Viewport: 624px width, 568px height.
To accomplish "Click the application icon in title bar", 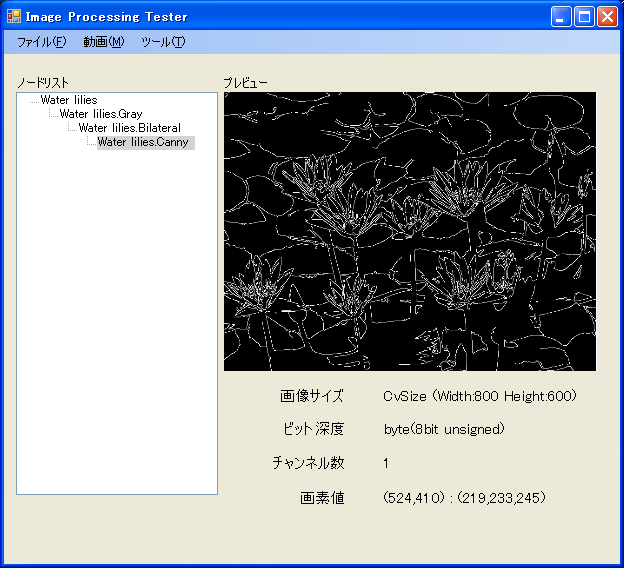I will coord(14,16).
